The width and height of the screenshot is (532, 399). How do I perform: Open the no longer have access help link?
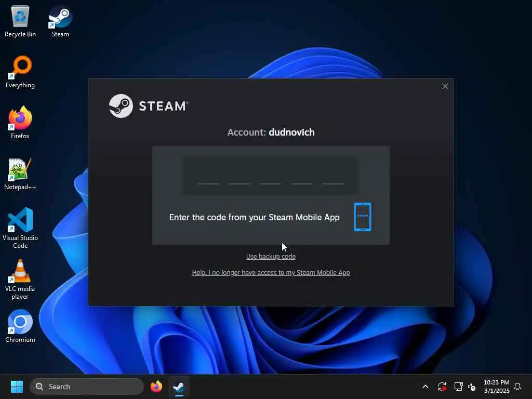click(271, 273)
